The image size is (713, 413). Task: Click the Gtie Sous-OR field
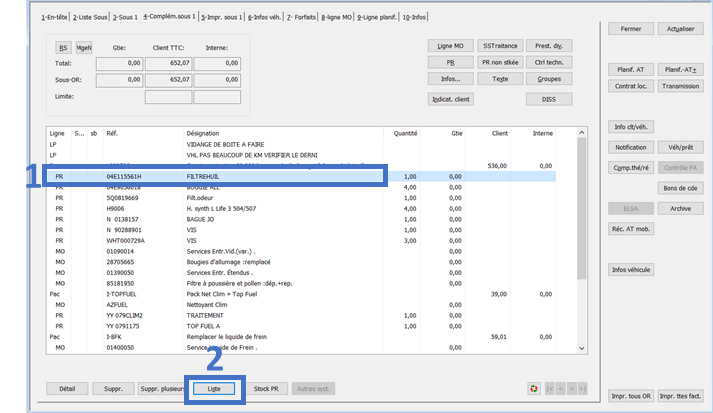pos(119,80)
